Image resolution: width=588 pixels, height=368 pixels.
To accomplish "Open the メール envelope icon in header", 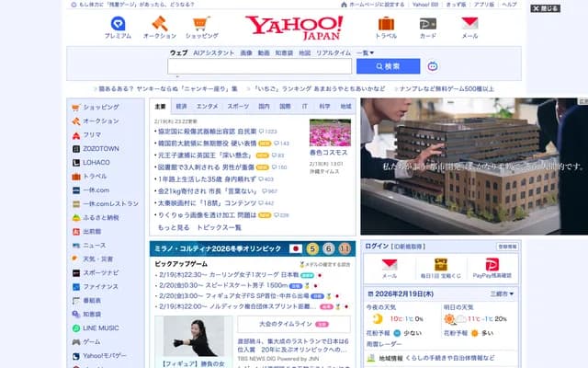I will [x=469, y=24].
